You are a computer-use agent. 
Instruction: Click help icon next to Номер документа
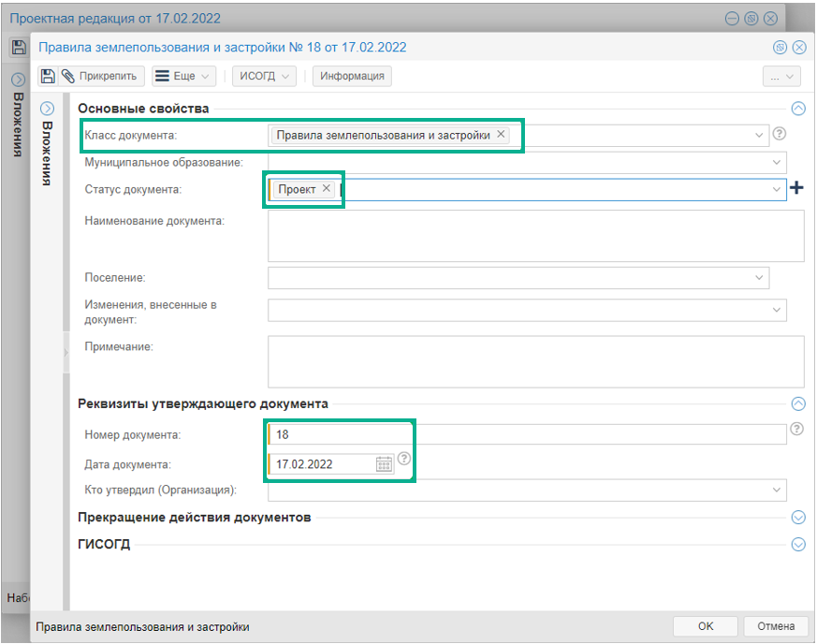[796, 429]
